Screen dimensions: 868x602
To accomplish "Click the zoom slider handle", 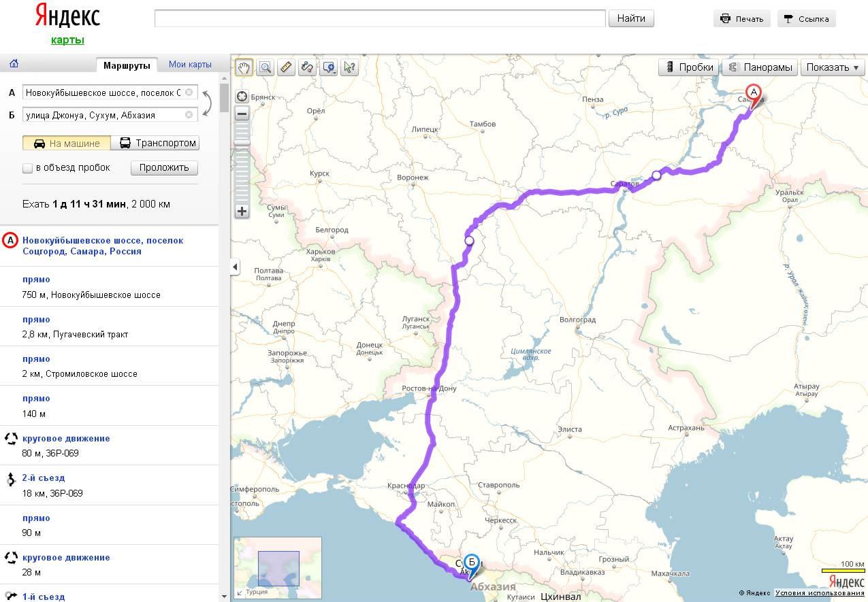I will [242, 141].
